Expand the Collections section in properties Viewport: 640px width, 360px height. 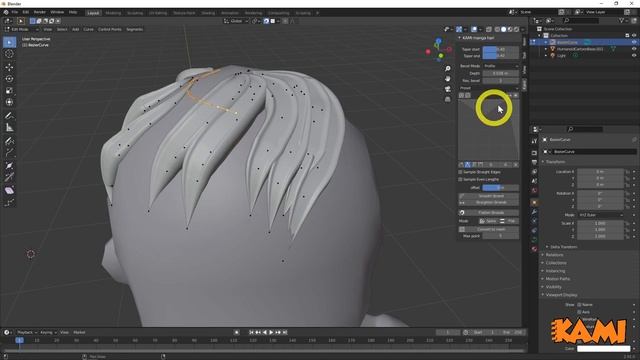coord(556,263)
